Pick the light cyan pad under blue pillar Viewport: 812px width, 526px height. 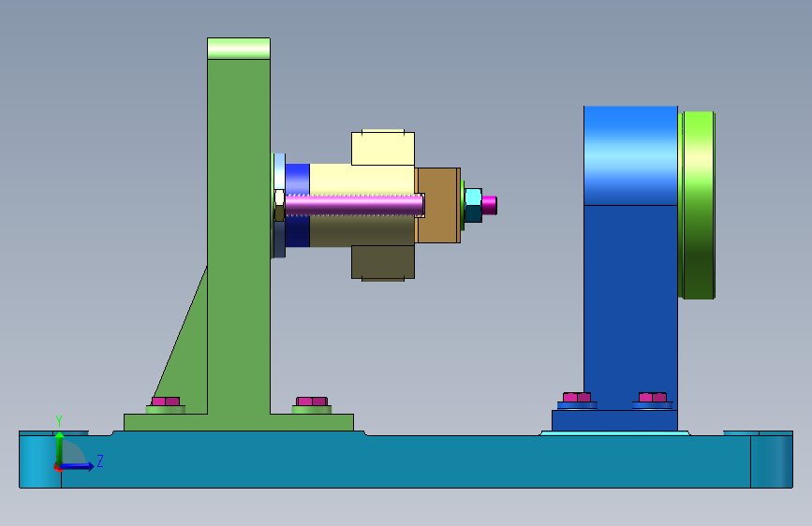click(614, 432)
